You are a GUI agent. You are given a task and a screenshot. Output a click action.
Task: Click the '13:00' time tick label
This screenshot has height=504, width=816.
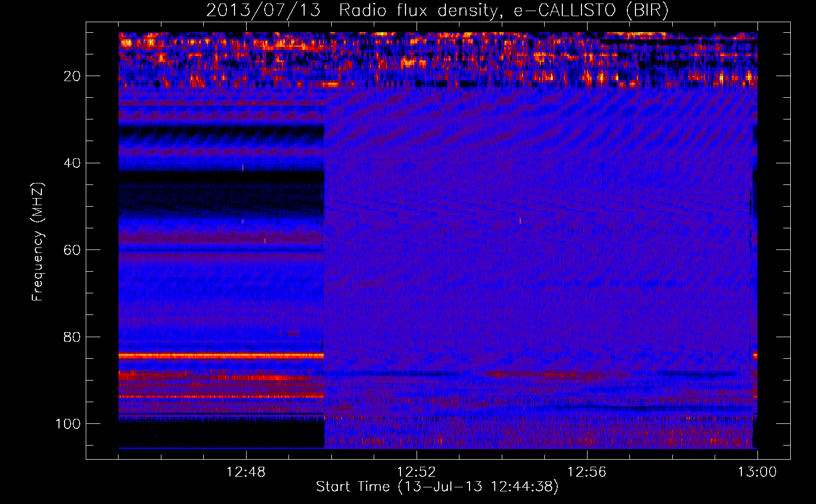click(757, 472)
